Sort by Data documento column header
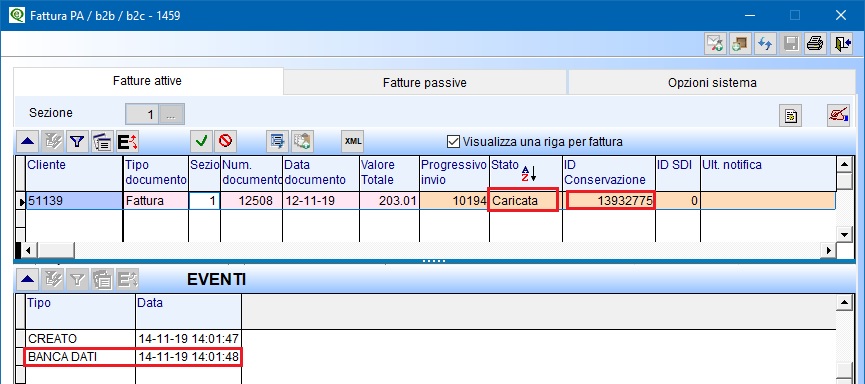Viewport: 865px width, 384px height. pyautogui.click(x=321, y=172)
